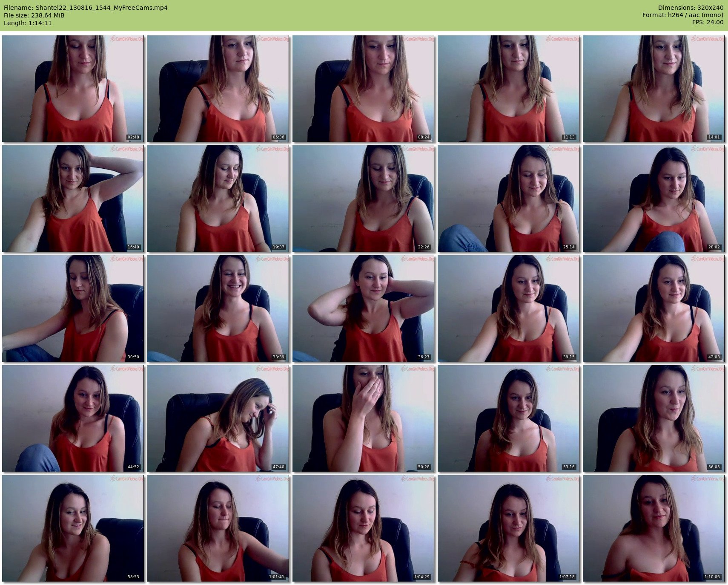Pick the preview frame at 42:03
This screenshot has height=585, width=728.
653,308
